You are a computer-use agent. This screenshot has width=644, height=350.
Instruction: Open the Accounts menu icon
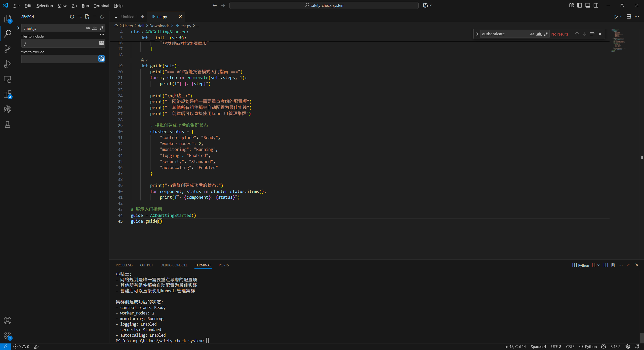click(8, 321)
